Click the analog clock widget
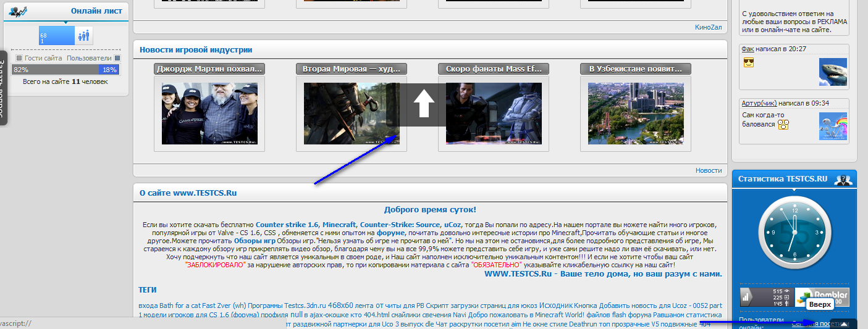 (x=794, y=231)
